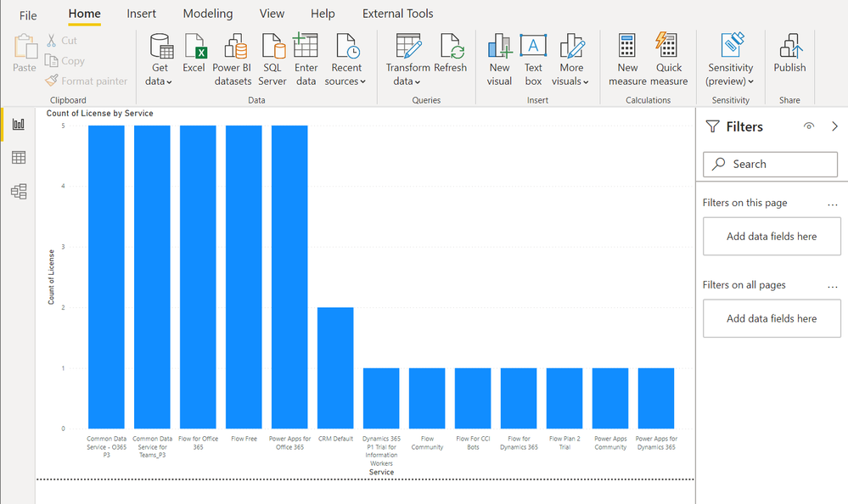Click the Enter data icon
The image size is (848, 504).
click(x=306, y=45)
